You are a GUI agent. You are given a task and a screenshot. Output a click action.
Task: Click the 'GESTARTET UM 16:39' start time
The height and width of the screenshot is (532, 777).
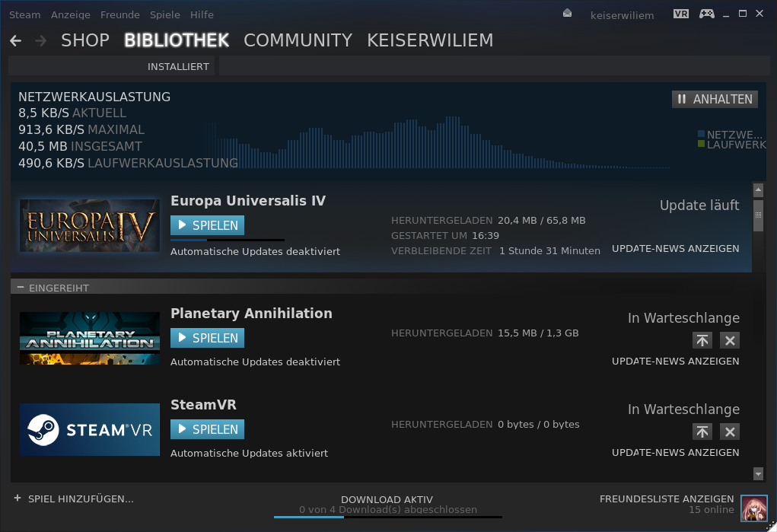point(445,235)
